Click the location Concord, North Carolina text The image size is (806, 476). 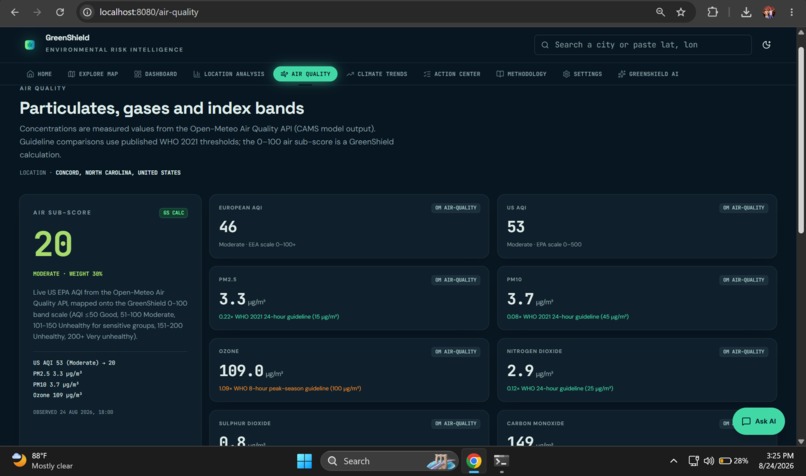pos(118,173)
